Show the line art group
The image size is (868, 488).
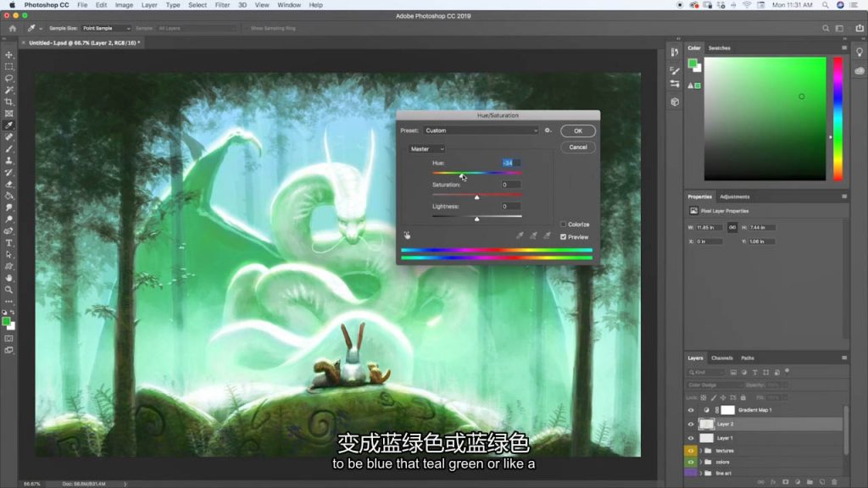(x=690, y=473)
